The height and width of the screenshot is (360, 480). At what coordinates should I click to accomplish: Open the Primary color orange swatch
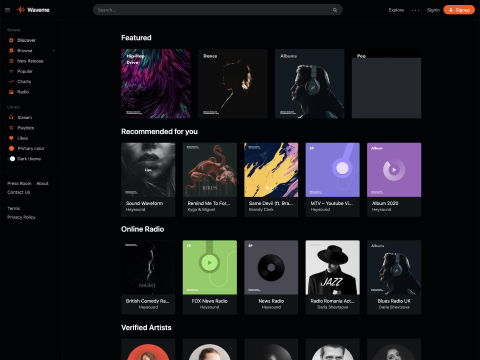pyautogui.click(x=11, y=148)
